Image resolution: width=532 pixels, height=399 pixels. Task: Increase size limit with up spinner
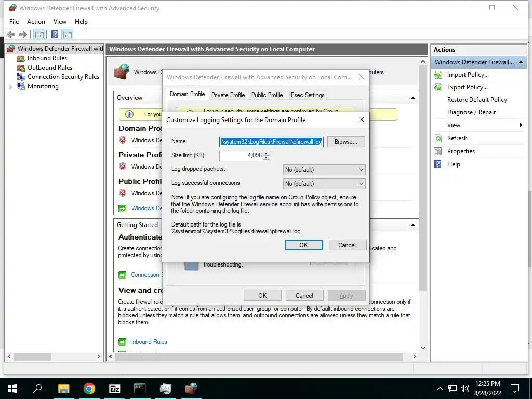pos(267,153)
